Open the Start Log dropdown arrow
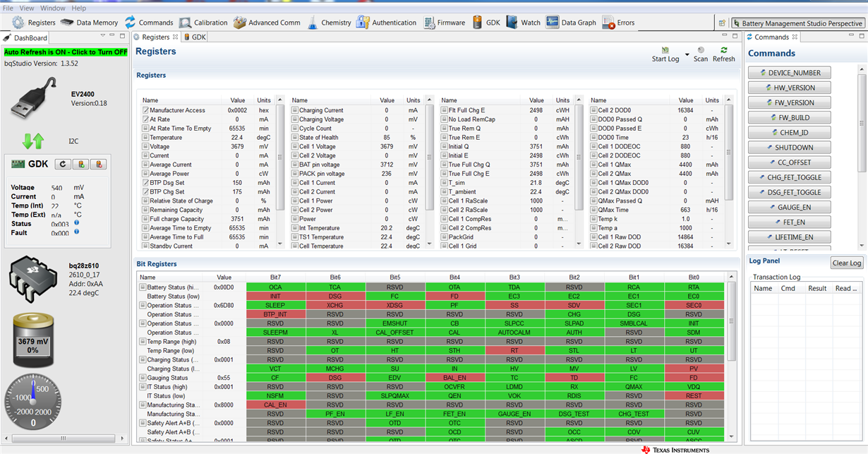 [x=687, y=56]
